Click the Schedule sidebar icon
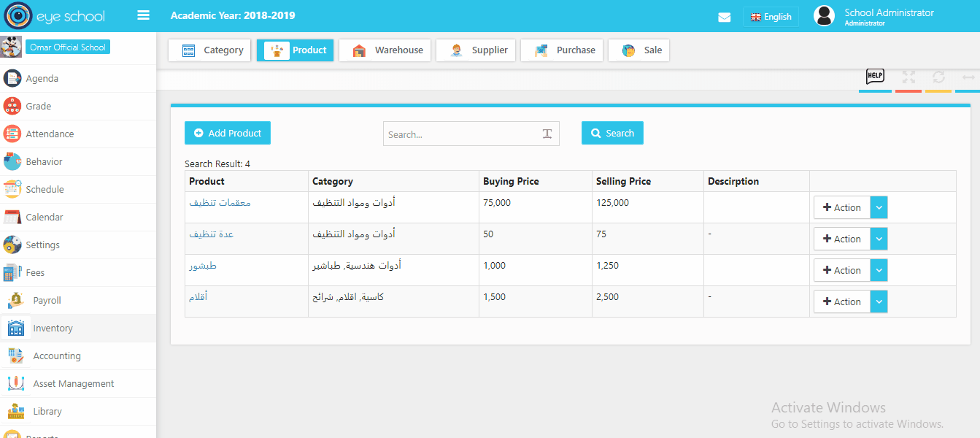 (x=12, y=189)
